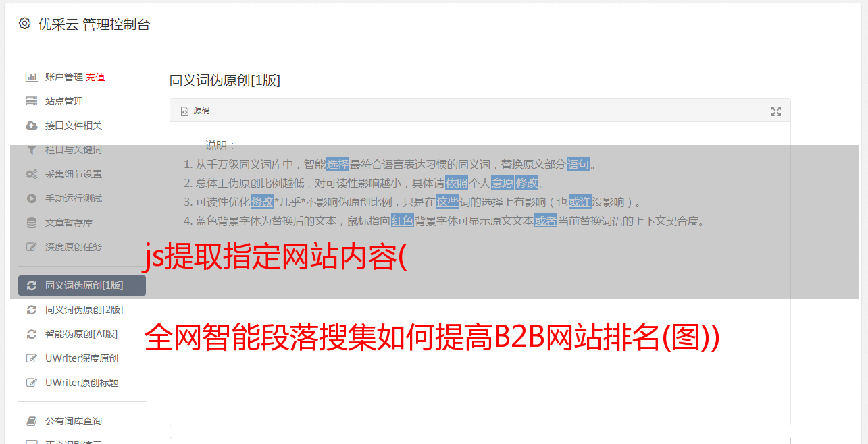The image size is (868, 444).
Task: Click the gear icon beside 优采云 管理控制台
Action: click(x=25, y=24)
